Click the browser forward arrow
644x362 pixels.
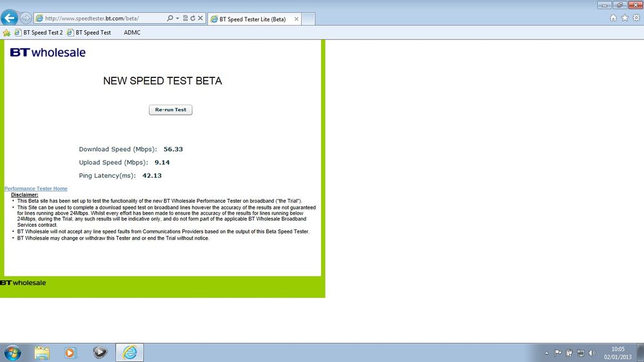pyautogui.click(x=26, y=18)
